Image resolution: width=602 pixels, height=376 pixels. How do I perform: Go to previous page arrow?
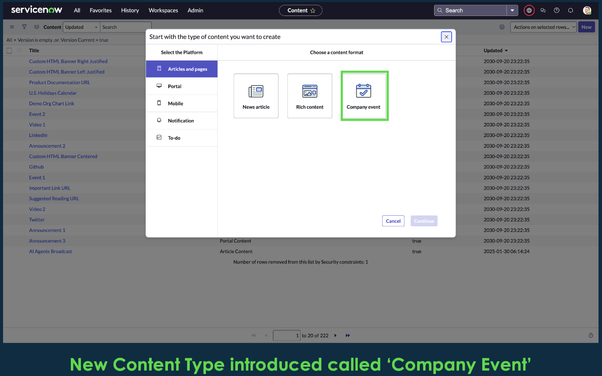pos(266,335)
